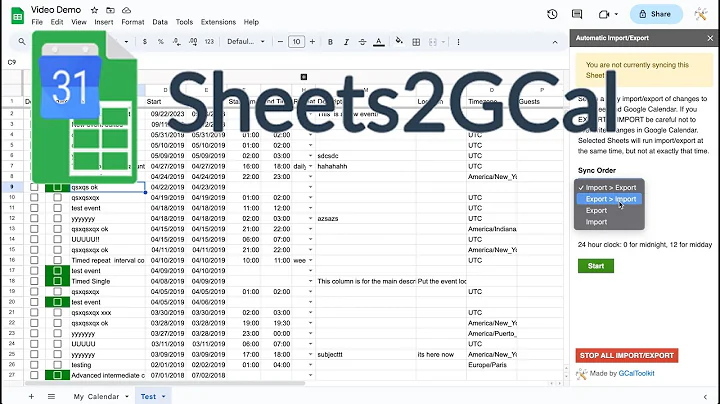Open the Format menu
Image resolution: width=720 pixels, height=404 pixels.
pyautogui.click(x=133, y=22)
